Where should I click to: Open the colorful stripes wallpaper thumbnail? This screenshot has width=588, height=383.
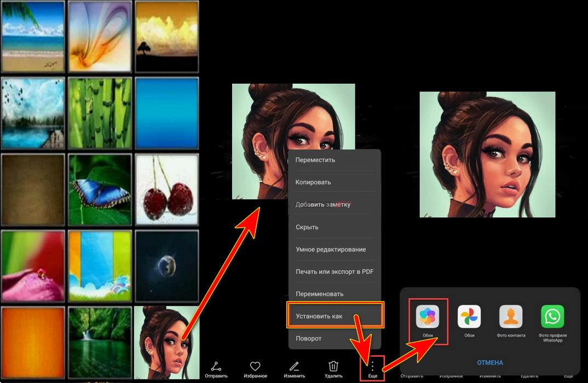[100, 266]
